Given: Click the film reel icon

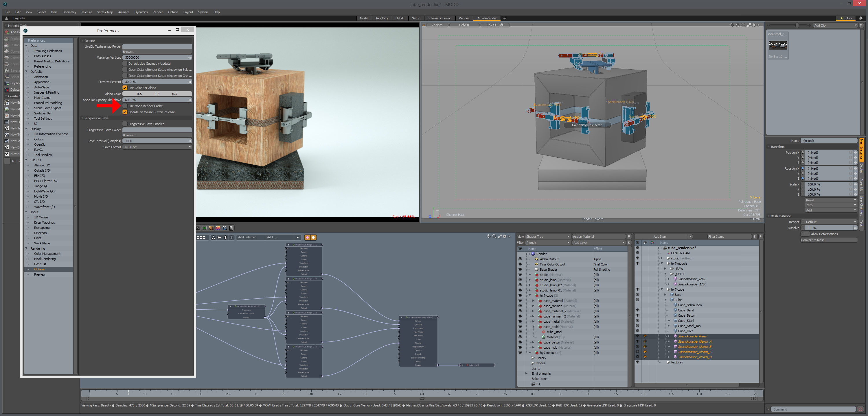Looking at the screenshot, I should (225, 228).
